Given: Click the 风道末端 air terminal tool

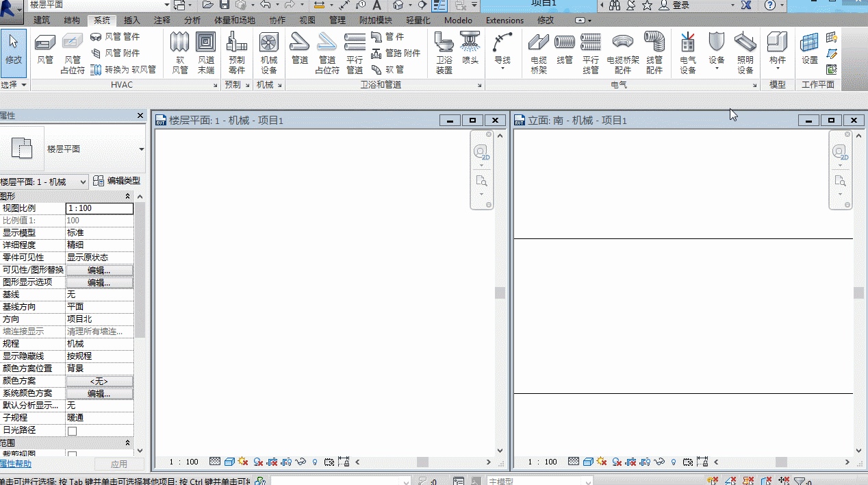Looking at the screenshot, I should pyautogui.click(x=206, y=53).
